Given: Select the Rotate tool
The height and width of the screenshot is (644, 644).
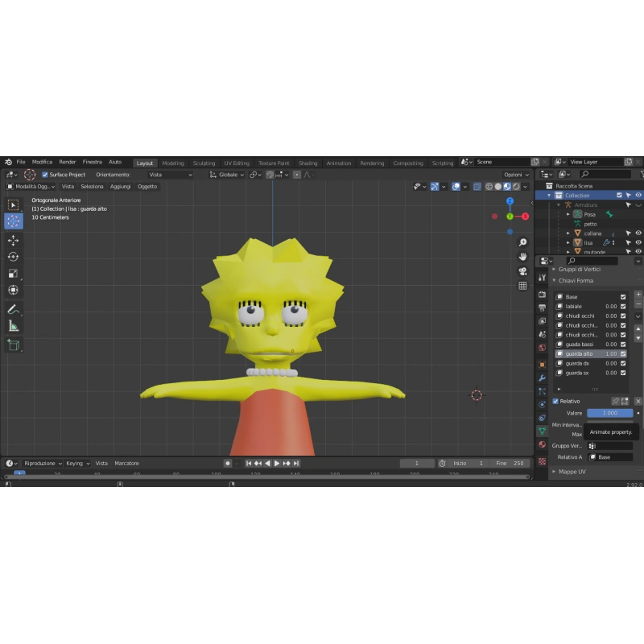Looking at the screenshot, I should pyautogui.click(x=13, y=257).
